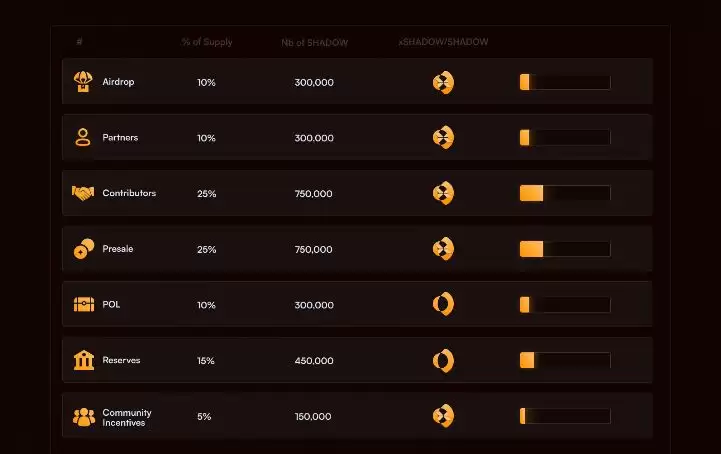Click the token icon in Reserves row
This screenshot has width=721, height=454.
(443, 360)
